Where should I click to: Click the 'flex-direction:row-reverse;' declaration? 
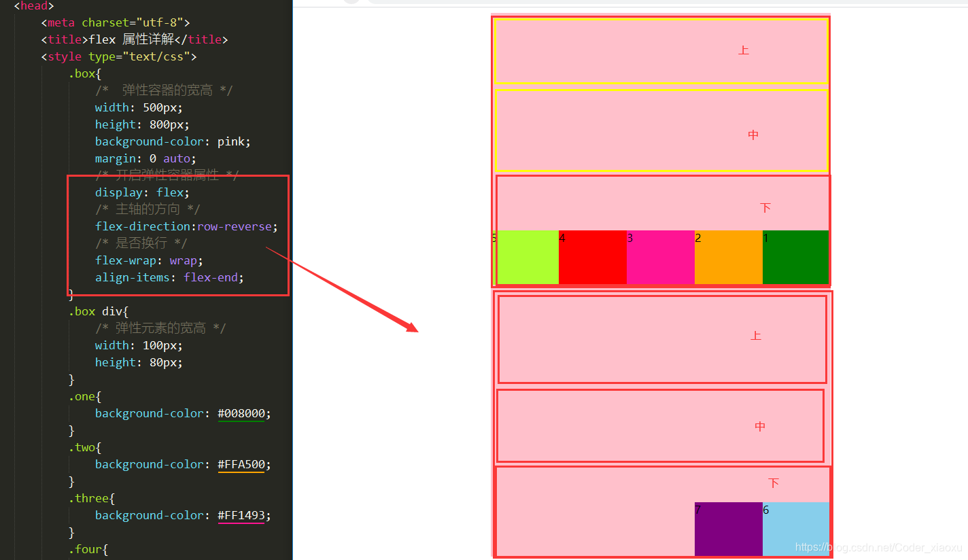click(187, 226)
